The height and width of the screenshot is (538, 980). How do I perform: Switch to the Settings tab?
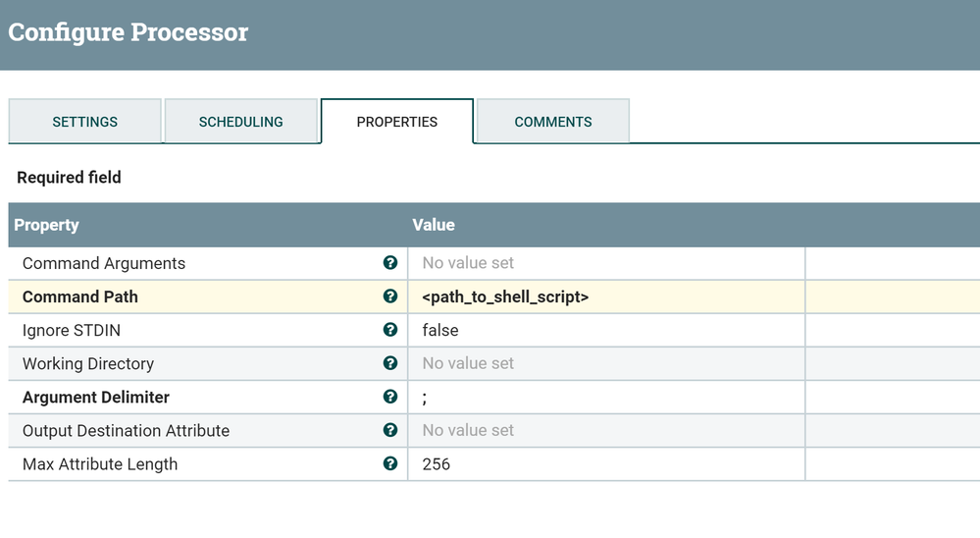[84, 122]
